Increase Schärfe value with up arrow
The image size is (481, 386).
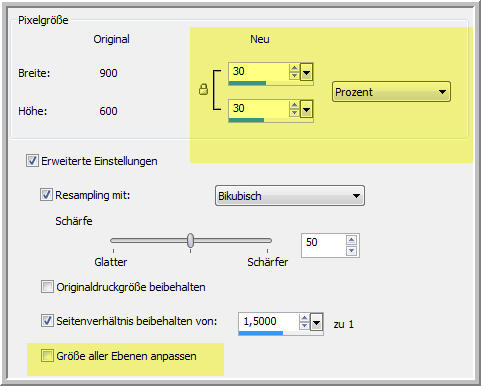(351, 240)
